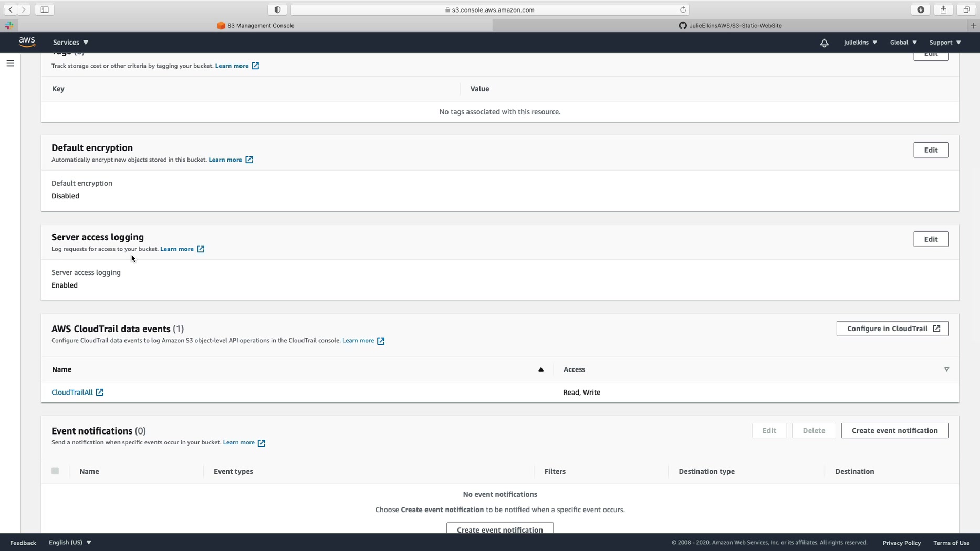This screenshot has height=551, width=980.
Task: Open Learn more link for Default encryption
Action: pyautogui.click(x=225, y=160)
